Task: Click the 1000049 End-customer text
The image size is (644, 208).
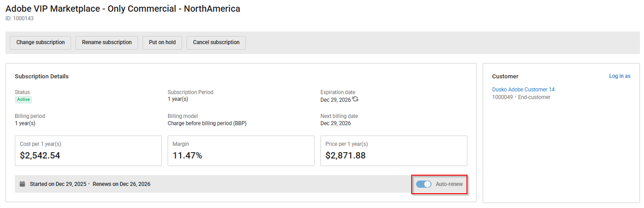Action: tap(521, 97)
